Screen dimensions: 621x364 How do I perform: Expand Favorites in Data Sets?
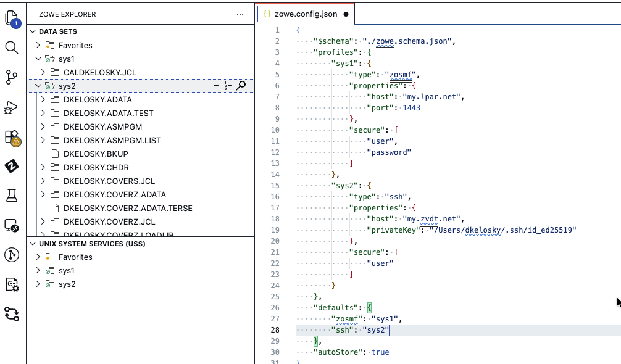[38, 45]
